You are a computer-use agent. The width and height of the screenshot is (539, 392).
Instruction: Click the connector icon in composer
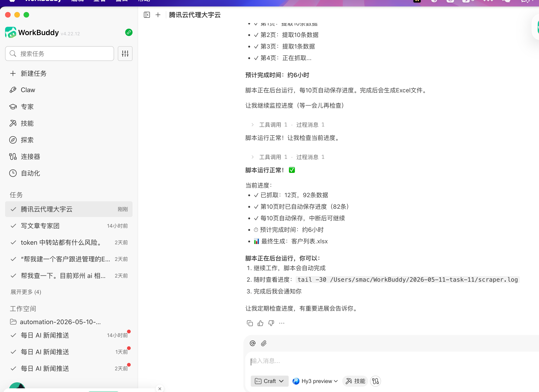coord(375,381)
